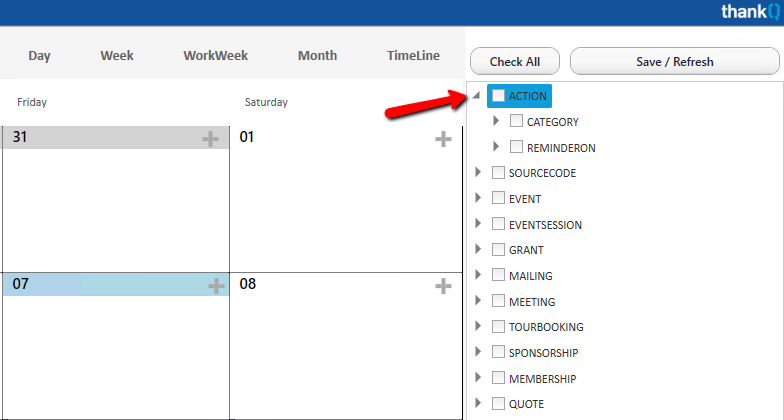Click the Friday column heading
Viewport: 784px width, 420px height.
coord(32,102)
